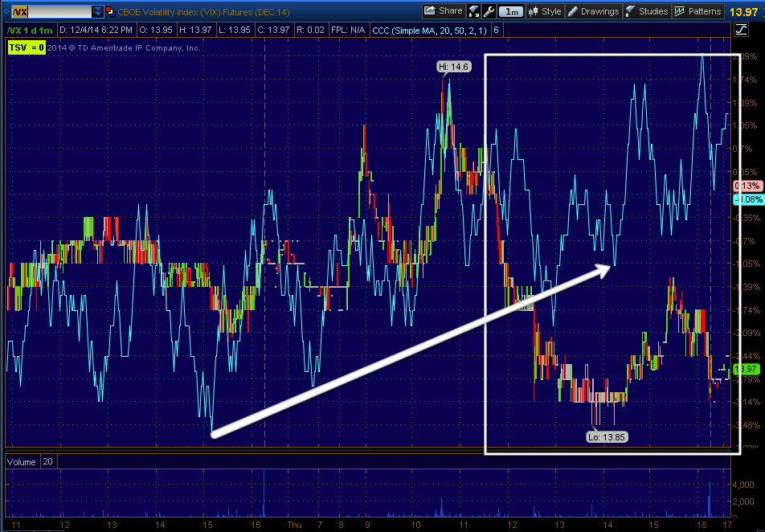Open the Drawings pencil tool menu
The width and height of the screenshot is (765, 532).
point(593,11)
